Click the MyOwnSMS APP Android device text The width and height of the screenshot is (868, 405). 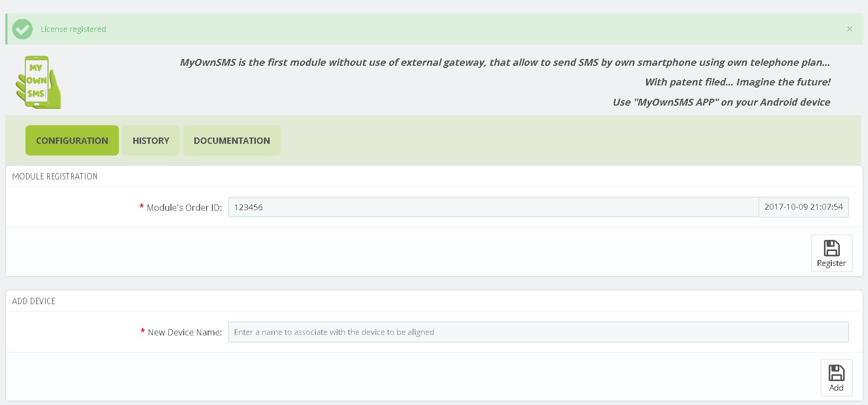click(x=721, y=102)
